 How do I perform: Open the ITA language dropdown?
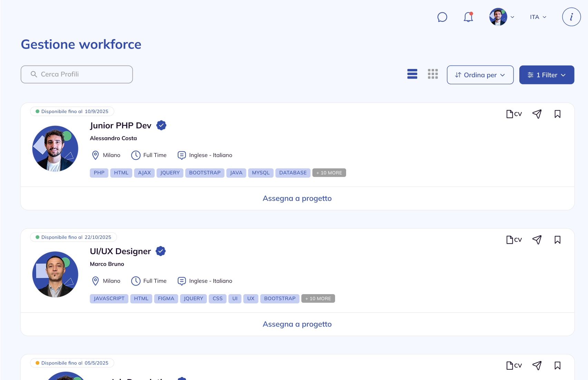pyautogui.click(x=538, y=17)
